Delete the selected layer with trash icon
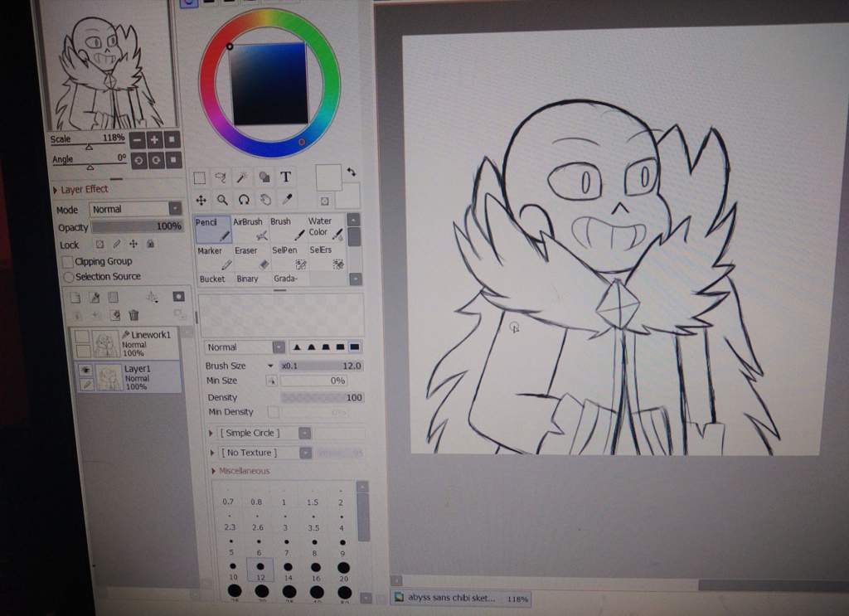Image resolution: width=849 pixels, height=616 pixels. point(133,314)
